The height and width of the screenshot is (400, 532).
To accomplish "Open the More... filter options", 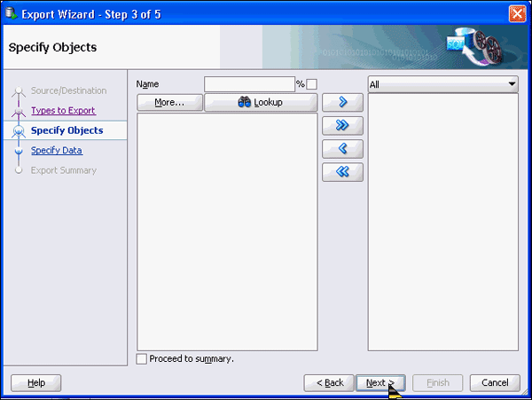I will (x=169, y=102).
